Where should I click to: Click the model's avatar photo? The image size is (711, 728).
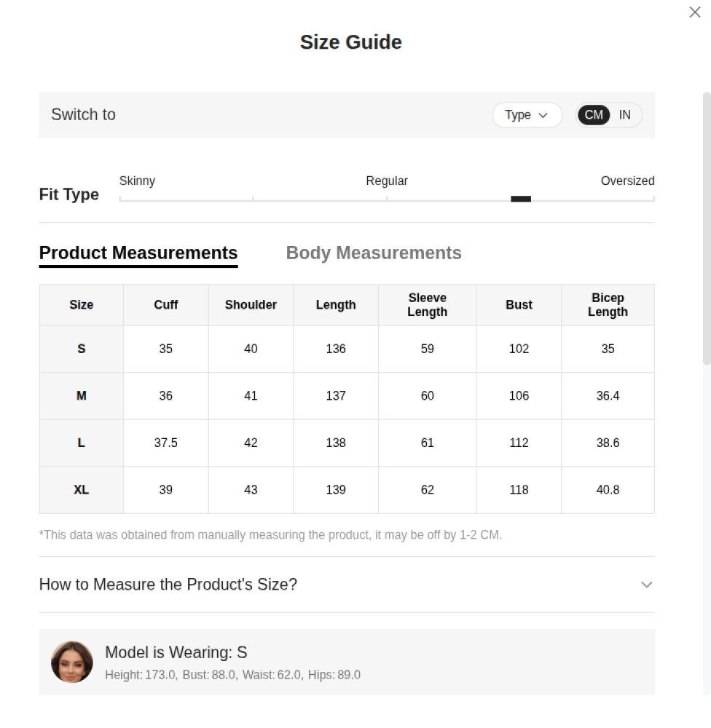coord(72,662)
